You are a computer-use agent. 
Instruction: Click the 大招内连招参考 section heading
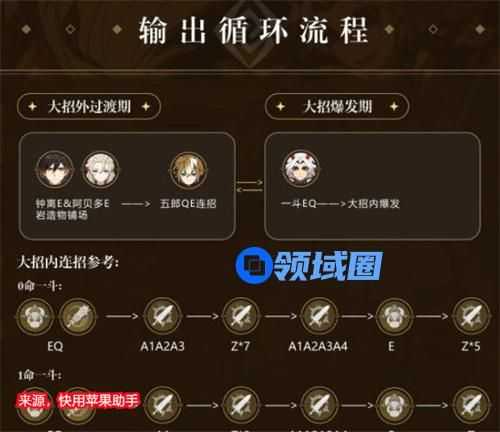pos(68,262)
